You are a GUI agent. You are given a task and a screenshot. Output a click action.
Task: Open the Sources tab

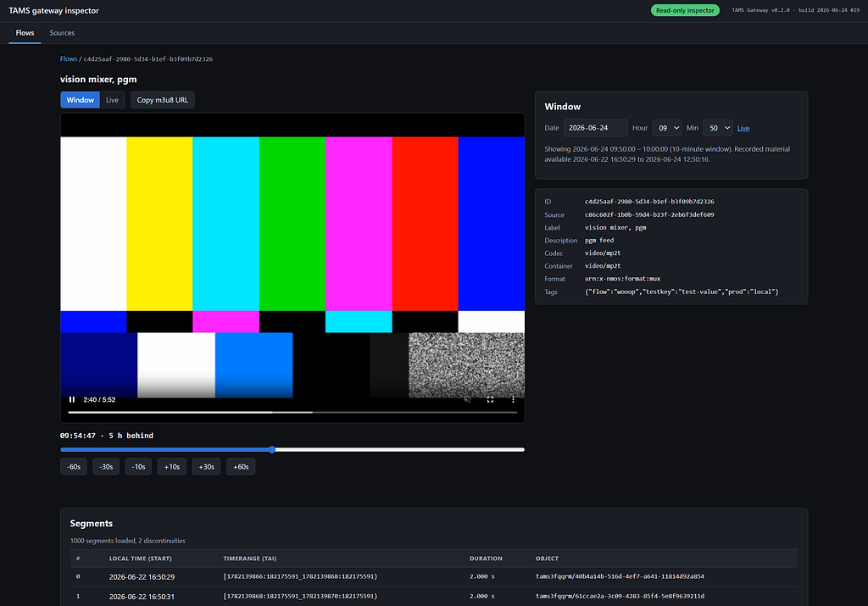click(62, 33)
